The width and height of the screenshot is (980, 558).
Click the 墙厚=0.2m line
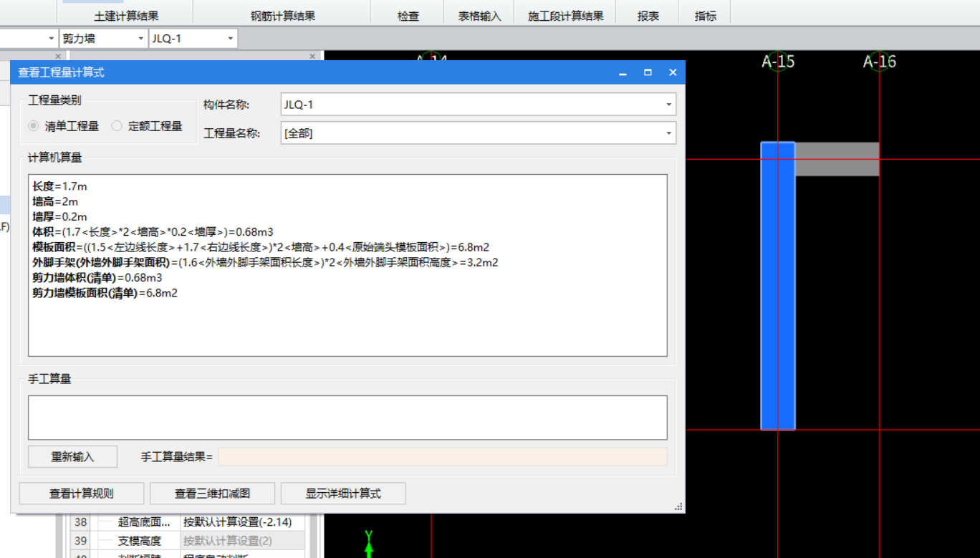(59, 217)
